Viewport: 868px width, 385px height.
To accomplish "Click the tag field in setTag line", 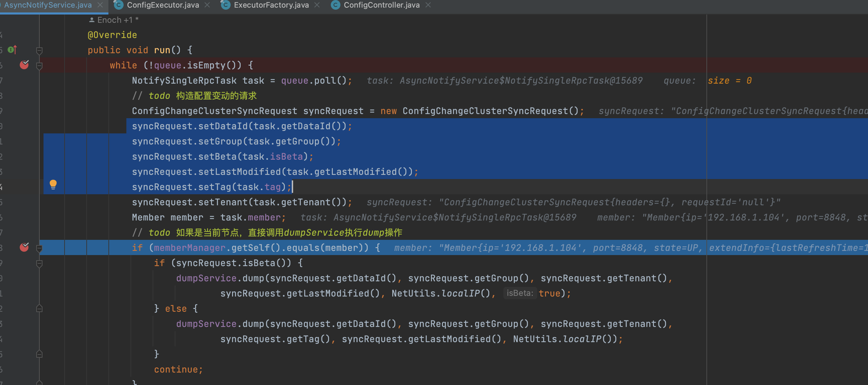I will pos(273,187).
